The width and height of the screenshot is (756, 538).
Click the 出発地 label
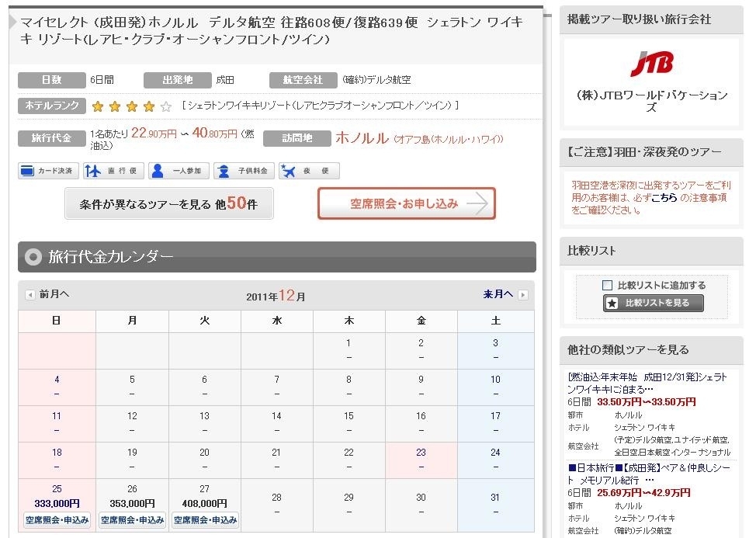178,80
